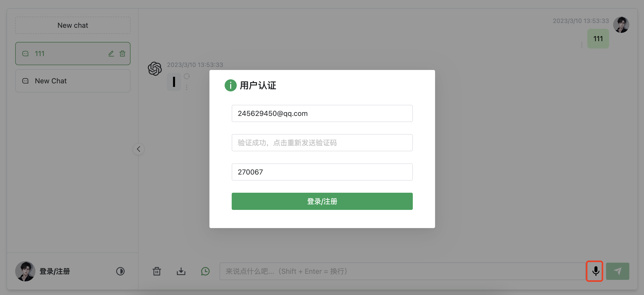
Task: Toggle the chat history clock icon
Action: click(x=205, y=271)
